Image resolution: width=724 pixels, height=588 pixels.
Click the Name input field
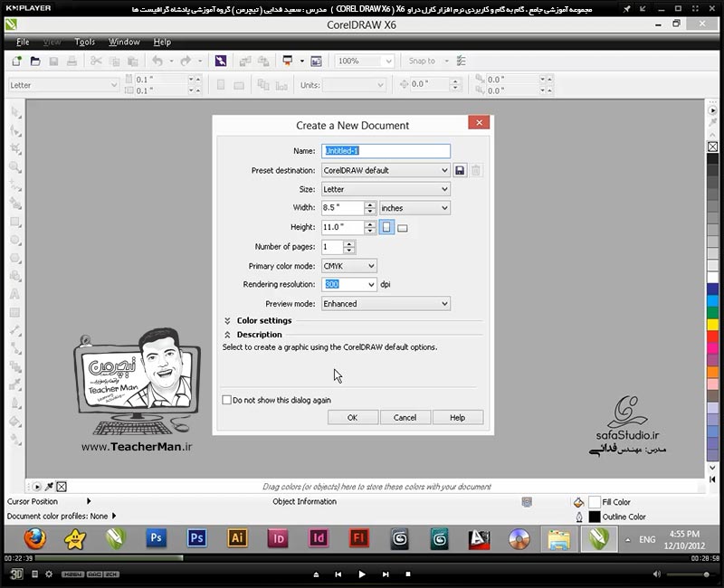(386, 151)
